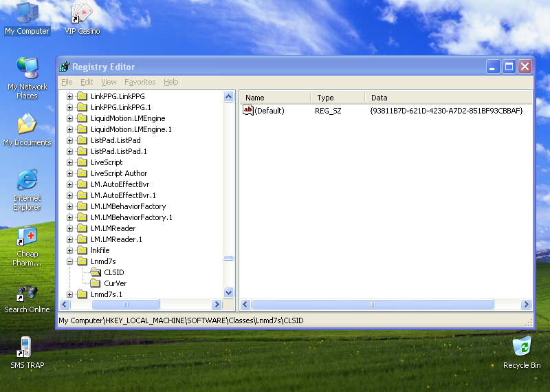Click the folder icon beside LM.LMReader
Viewport: 550px width, 392px height.
click(82, 228)
